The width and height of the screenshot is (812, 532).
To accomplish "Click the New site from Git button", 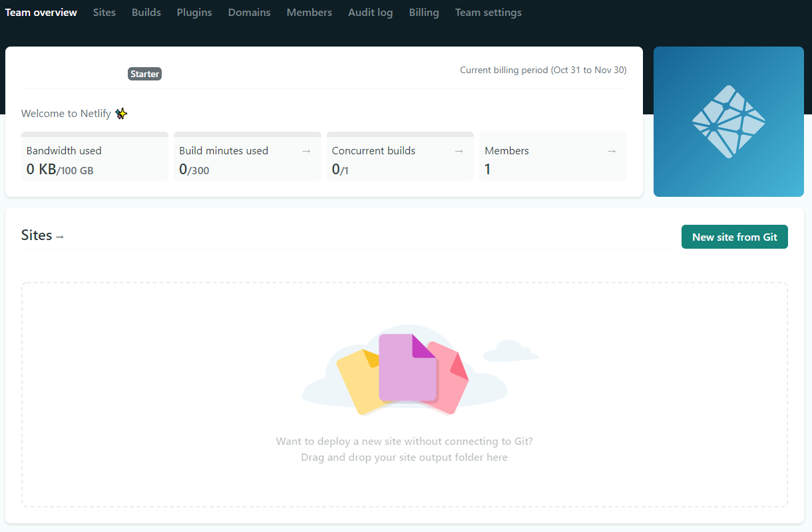I will pos(735,237).
